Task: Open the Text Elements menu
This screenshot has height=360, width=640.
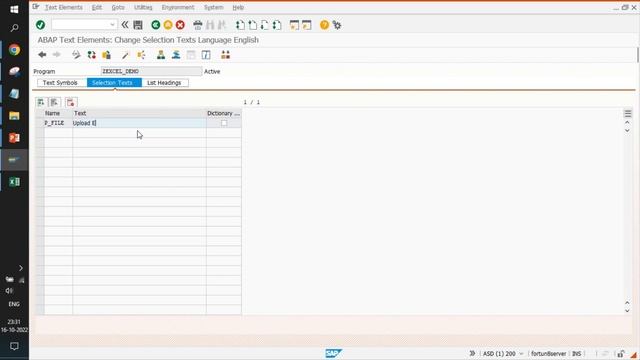Action: point(64,7)
